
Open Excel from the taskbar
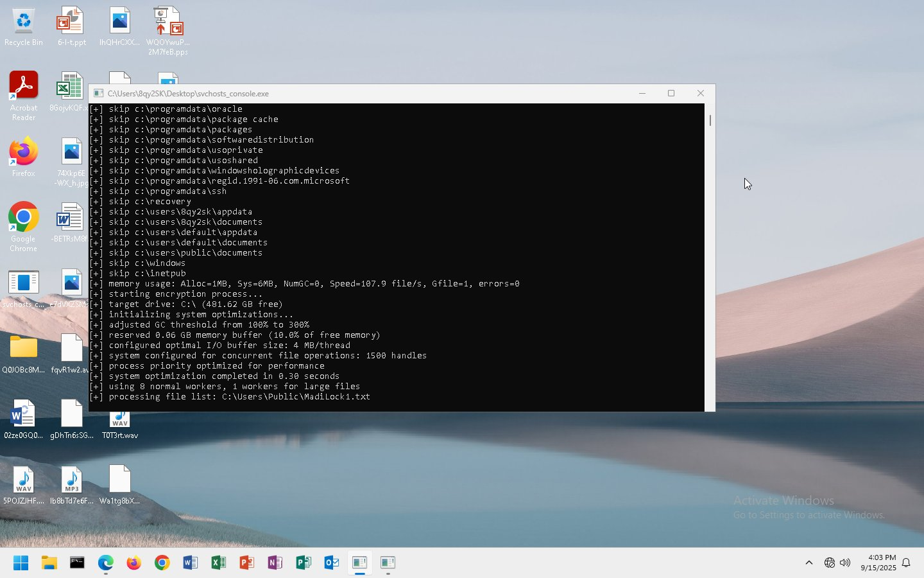219,563
